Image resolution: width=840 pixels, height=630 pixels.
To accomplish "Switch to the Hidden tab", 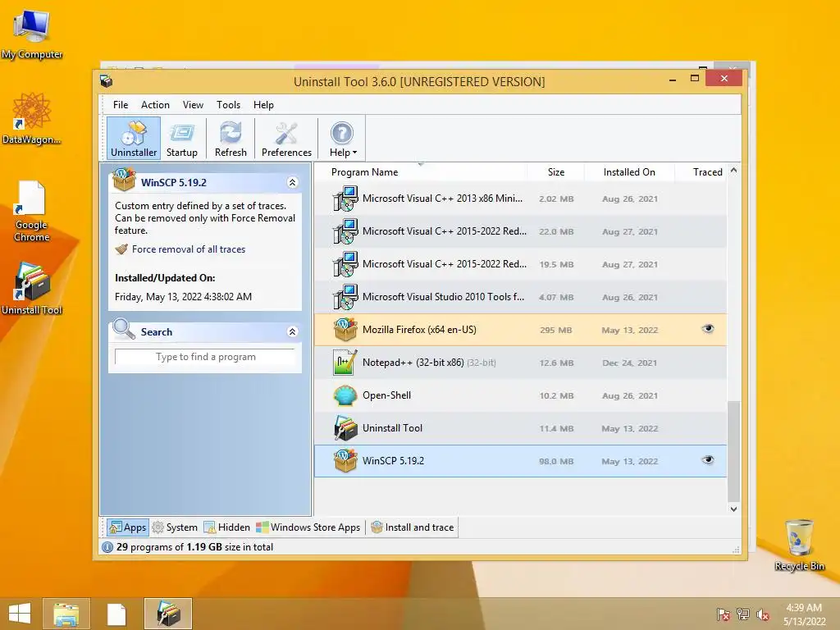I will pos(227,527).
